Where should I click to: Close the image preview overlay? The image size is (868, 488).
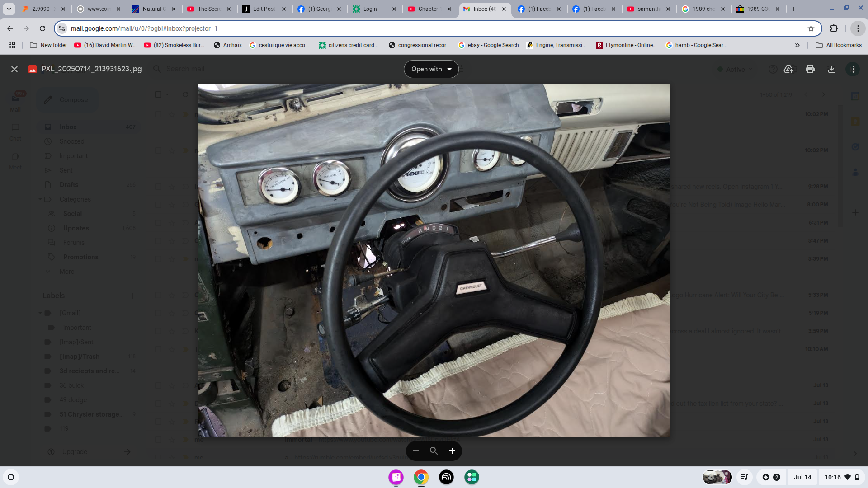click(x=14, y=69)
